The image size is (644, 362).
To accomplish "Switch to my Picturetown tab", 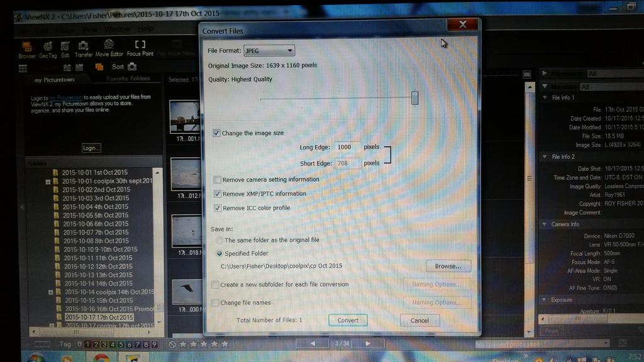I will (55, 80).
